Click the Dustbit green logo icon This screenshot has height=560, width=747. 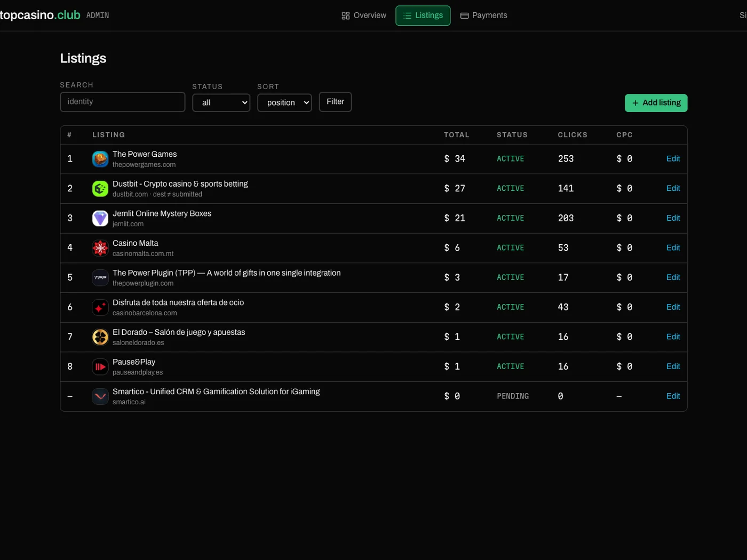click(x=100, y=189)
